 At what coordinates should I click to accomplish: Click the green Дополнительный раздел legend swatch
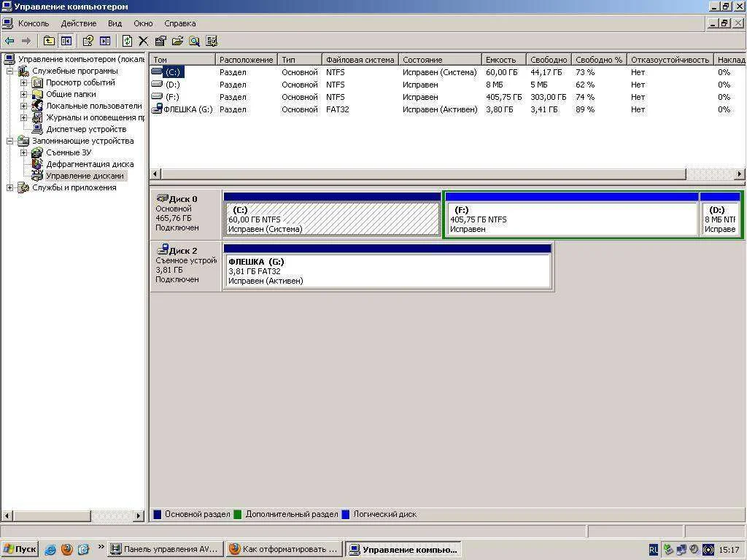pos(237,514)
